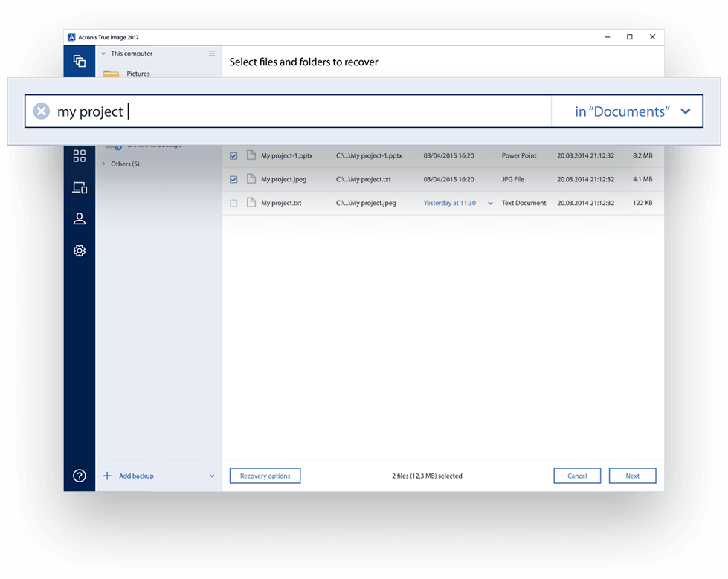Viewport: 728px width, 579px height.
Task: Uncheck the My project-1.pptx checkbox
Action: click(233, 156)
